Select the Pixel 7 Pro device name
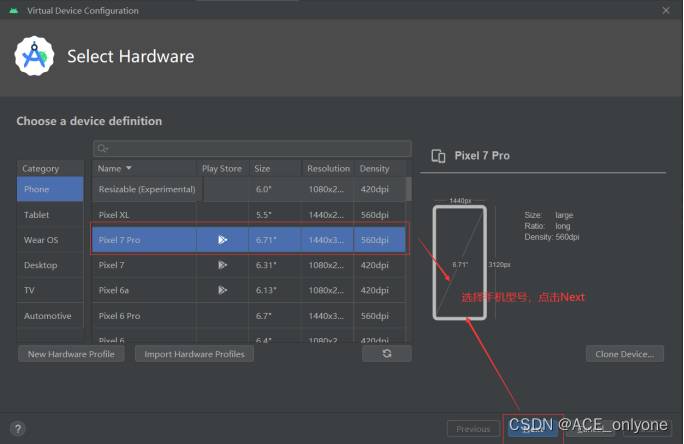The width and height of the screenshot is (684, 444). [120, 240]
